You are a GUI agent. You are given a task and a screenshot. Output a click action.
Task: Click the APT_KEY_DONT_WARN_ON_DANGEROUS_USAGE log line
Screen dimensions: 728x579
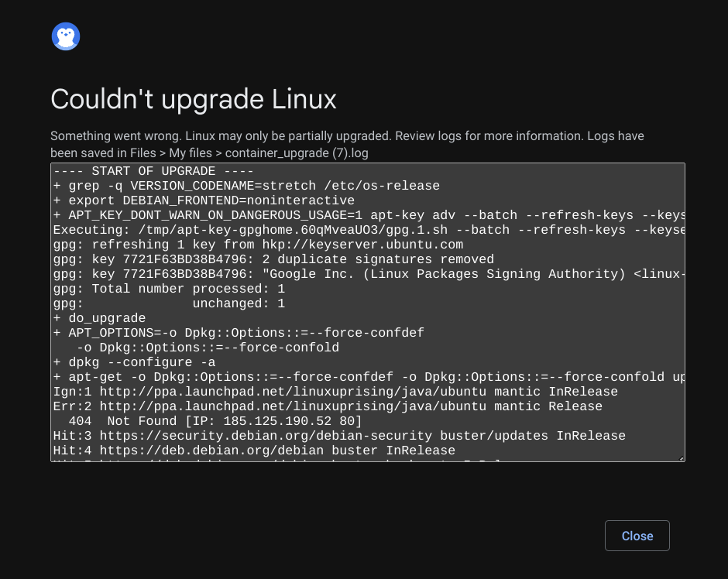369,215
